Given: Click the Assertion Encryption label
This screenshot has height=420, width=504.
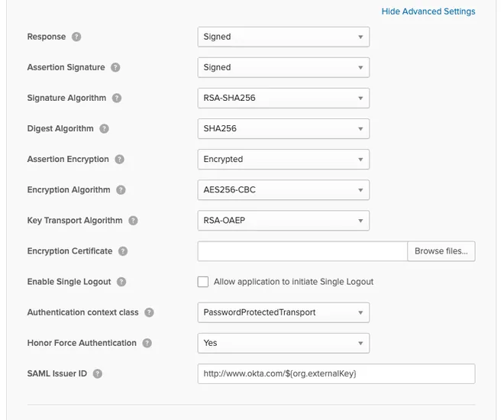Looking at the screenshot, I should [68, 160].
